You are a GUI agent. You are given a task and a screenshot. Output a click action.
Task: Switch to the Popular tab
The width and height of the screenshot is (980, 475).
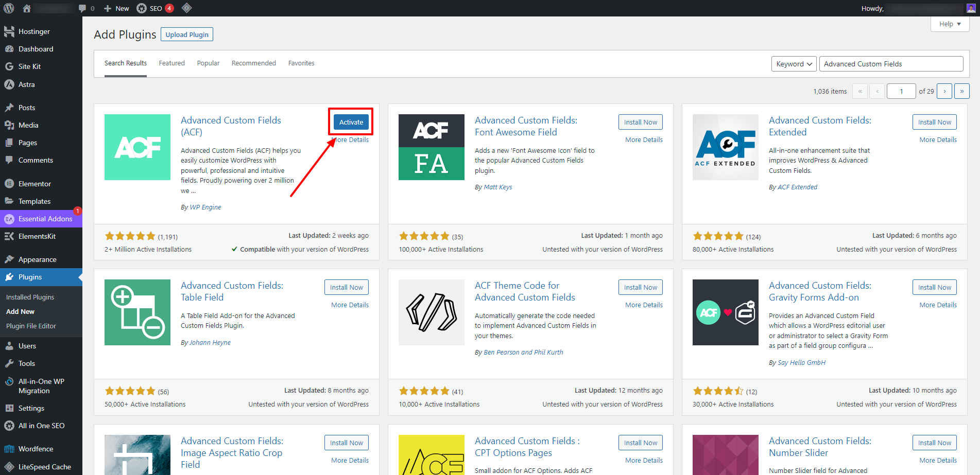point(208,63)
